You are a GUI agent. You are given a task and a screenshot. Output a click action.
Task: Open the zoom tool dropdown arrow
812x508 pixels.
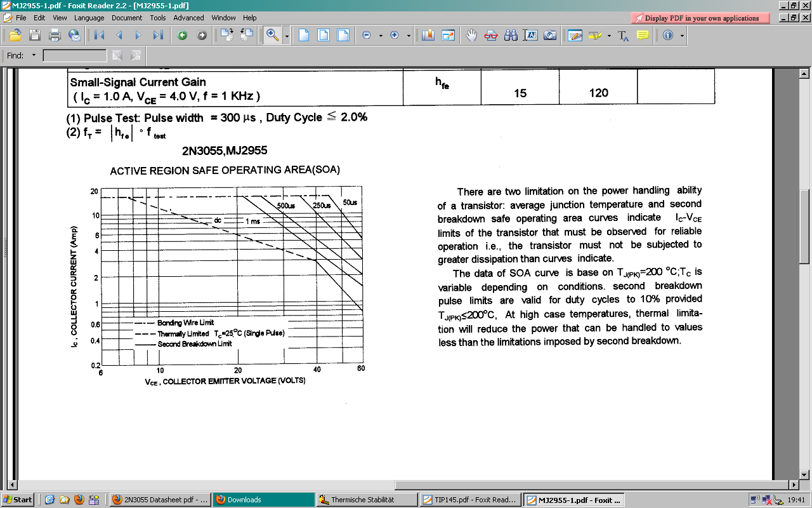point(287,36)
